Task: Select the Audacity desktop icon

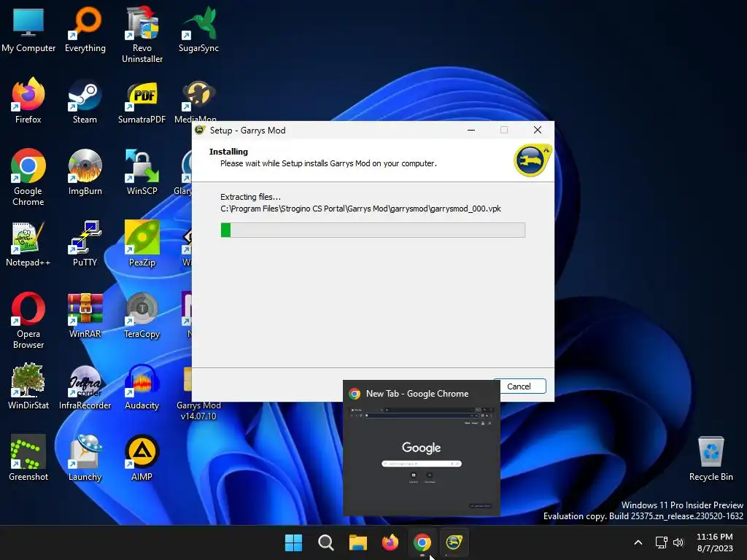Action: coord(142,386)
